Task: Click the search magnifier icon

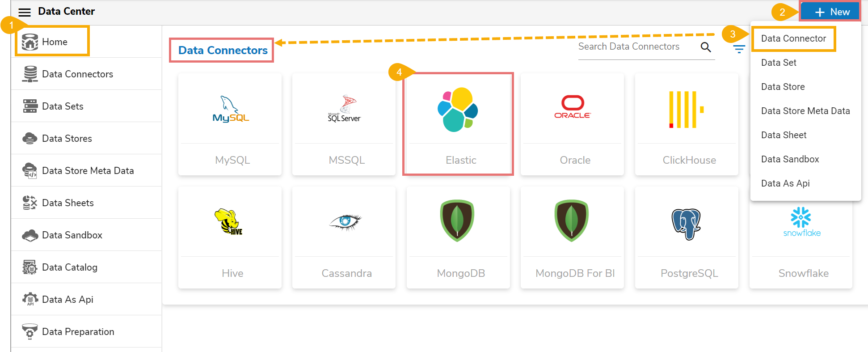Action: click(706, 47)
